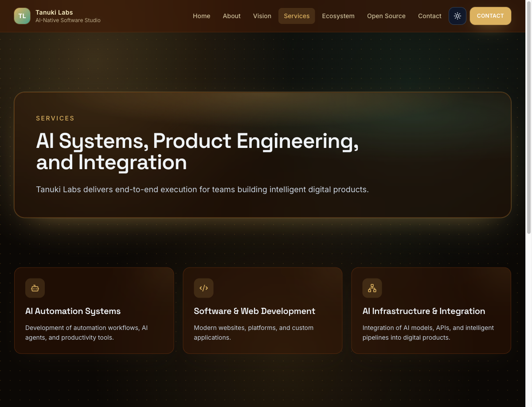Go to the About page
This screenshot has width=532, height=407.
tap(231, 16)
